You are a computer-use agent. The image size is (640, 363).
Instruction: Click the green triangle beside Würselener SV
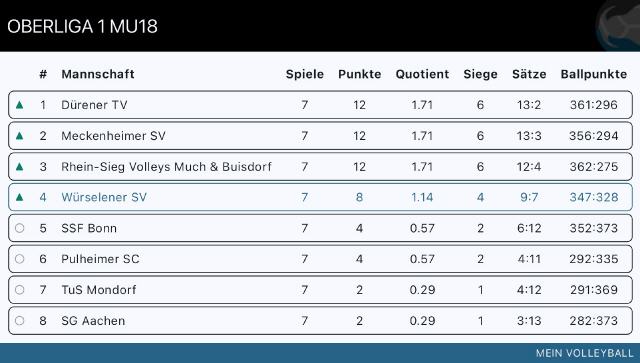[x=19, y=197]
